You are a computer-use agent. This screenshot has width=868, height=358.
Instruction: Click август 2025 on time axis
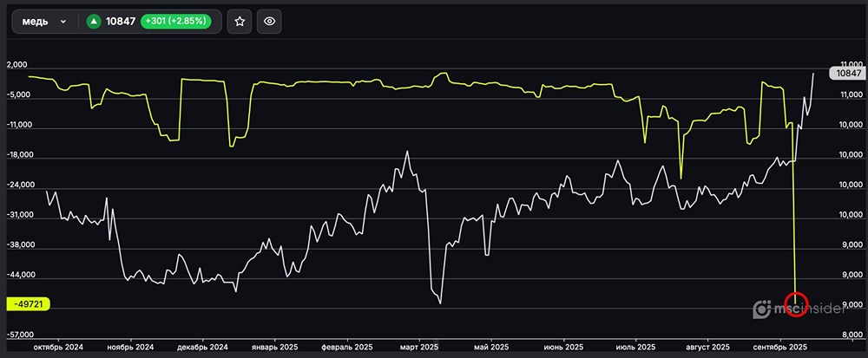(x=706, y=345)
